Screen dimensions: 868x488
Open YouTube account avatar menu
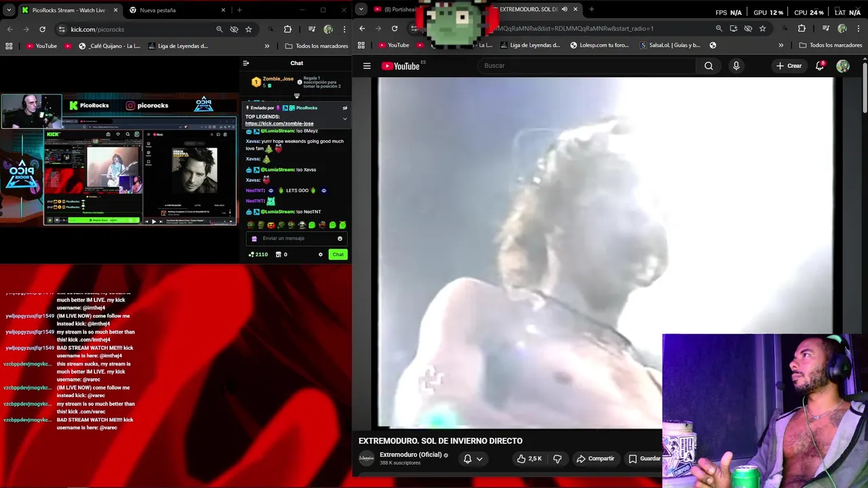843,66
